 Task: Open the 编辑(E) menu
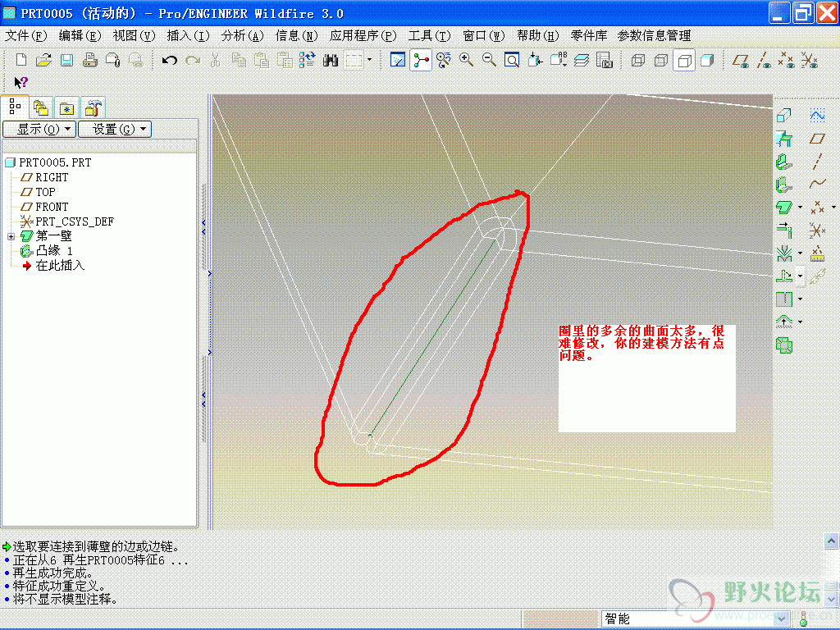coord(80,36)
